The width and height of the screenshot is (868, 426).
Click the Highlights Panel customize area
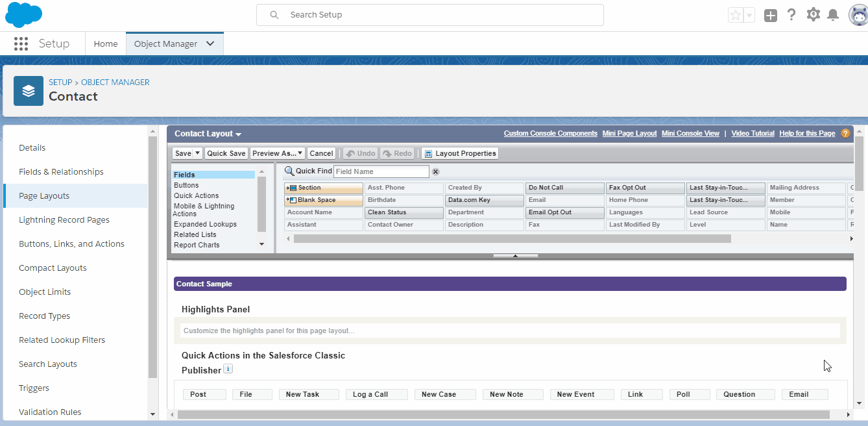point(510,331)
